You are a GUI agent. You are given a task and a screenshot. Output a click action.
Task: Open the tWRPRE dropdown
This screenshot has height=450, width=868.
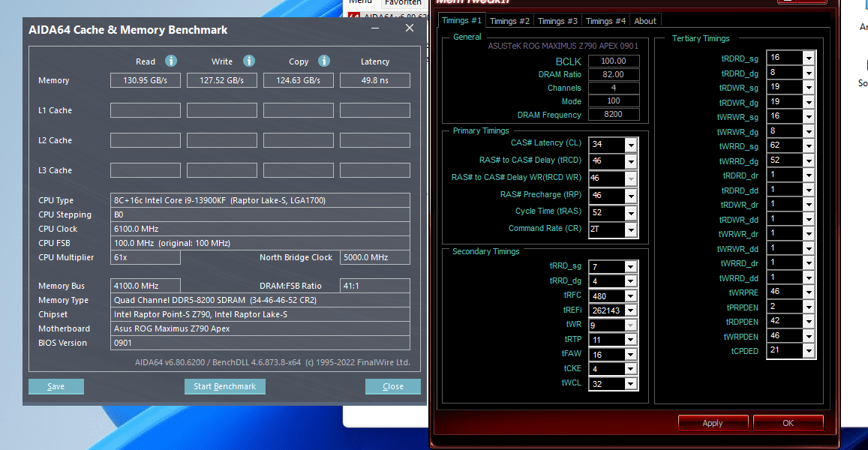pyautogui.click(x=809, y=292)
